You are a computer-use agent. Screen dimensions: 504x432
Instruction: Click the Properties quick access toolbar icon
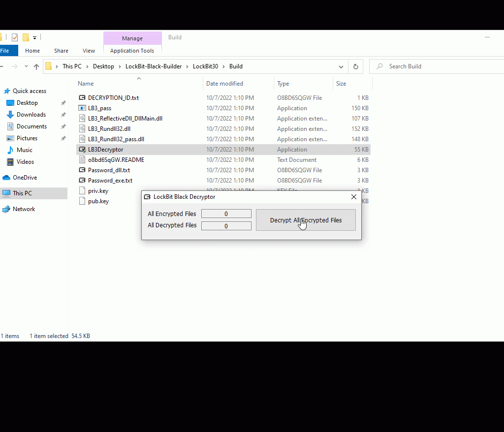point(15,37)
